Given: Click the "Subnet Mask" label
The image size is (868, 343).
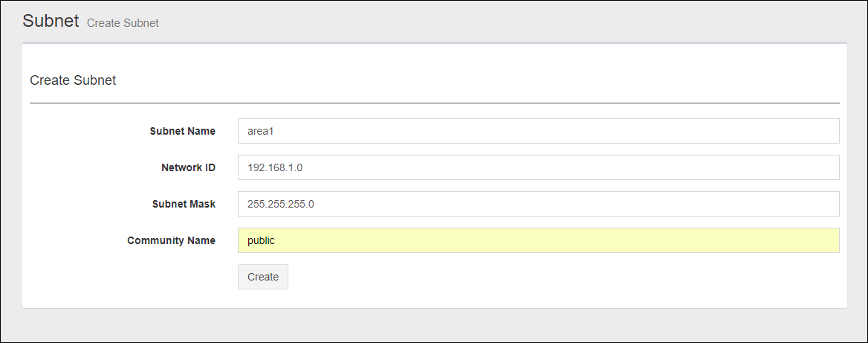Looking at the screenshot, I should pyautogui.click(x=184, y=204).
